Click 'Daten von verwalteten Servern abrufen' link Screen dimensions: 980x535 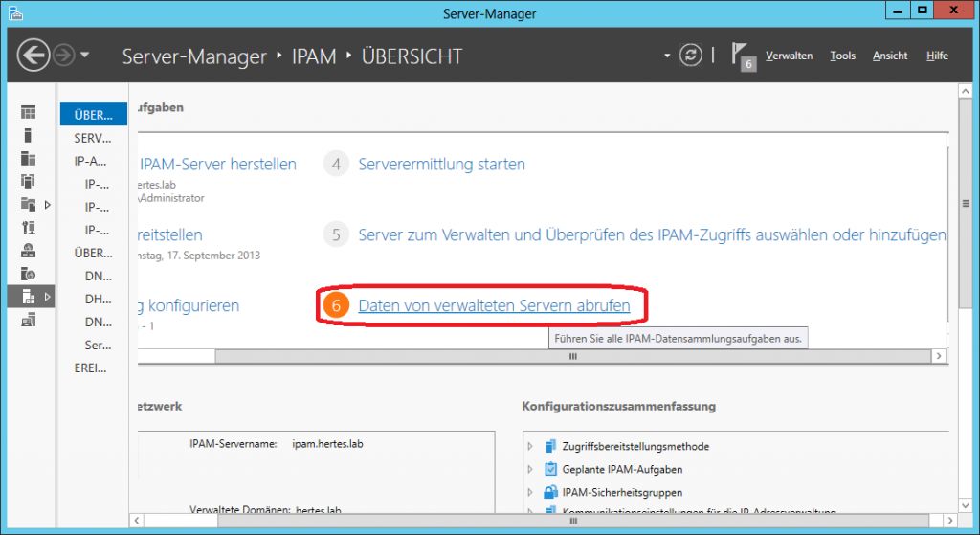[494, 306]
